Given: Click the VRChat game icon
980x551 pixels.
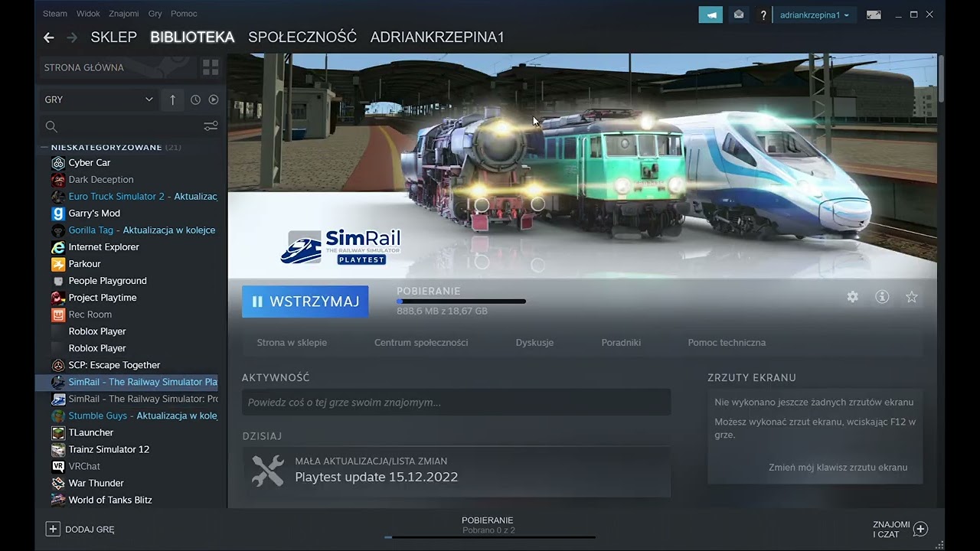Looking at the screenshot, I should (58, 466).
